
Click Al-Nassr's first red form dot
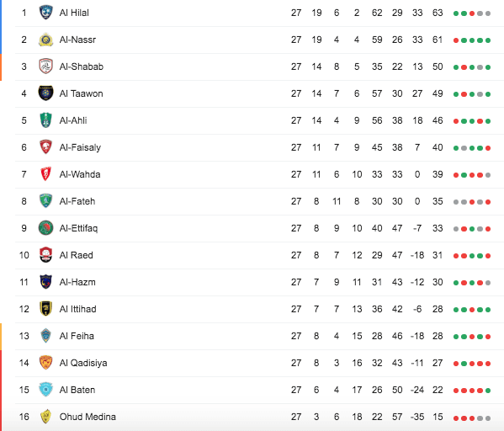456,40
